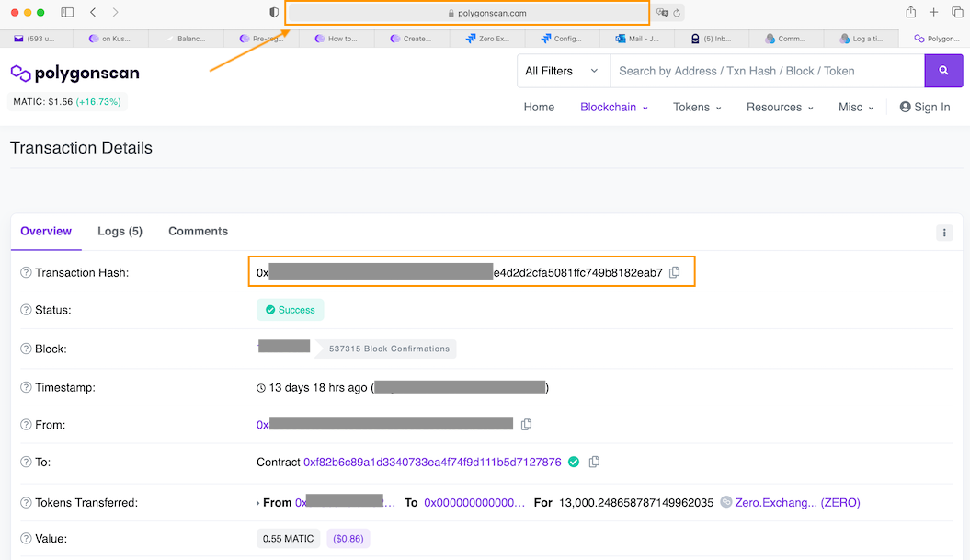The width and height of the screenshot is (970, 560).
Task: Reload page with the refresh icon
Action: 677,12
